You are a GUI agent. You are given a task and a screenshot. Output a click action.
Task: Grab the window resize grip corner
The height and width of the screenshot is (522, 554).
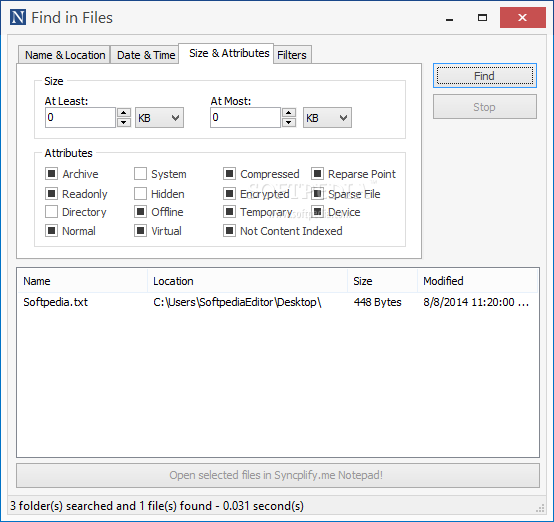pos(540,508)
